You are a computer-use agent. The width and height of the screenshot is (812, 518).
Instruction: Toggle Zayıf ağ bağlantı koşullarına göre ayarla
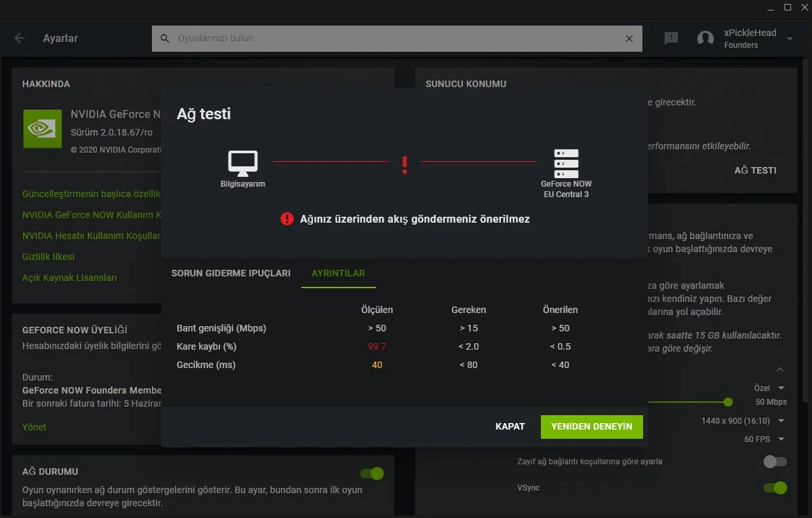[x=775, y=462]
